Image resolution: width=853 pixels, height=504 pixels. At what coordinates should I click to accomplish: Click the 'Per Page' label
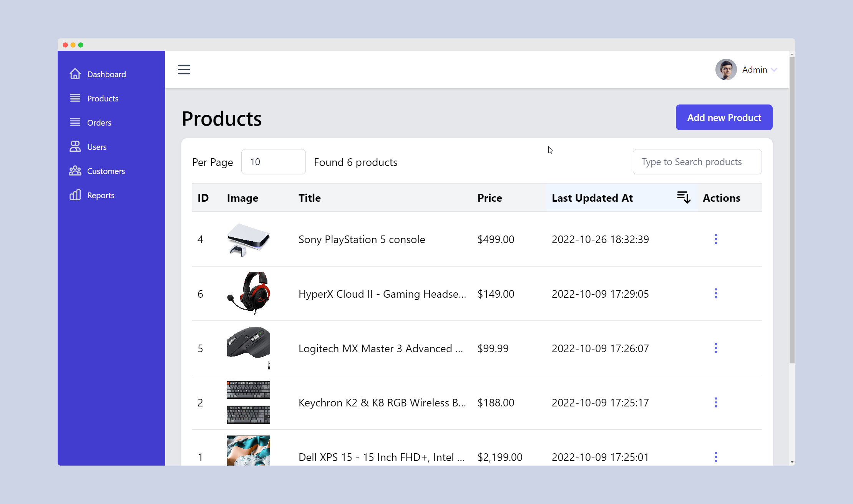(212, 162)
